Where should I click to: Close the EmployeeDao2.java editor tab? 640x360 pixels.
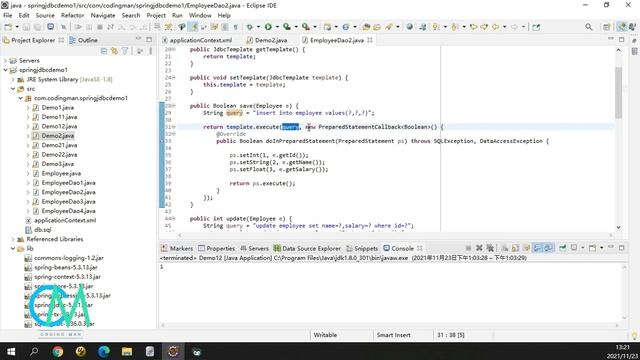(x=370, y=40)
